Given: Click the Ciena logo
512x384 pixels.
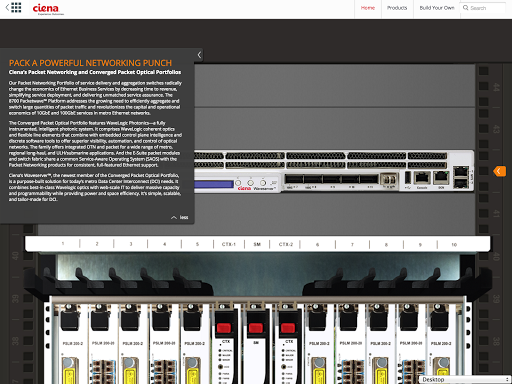Looking at the screenshot, I should tap(47, 9).
